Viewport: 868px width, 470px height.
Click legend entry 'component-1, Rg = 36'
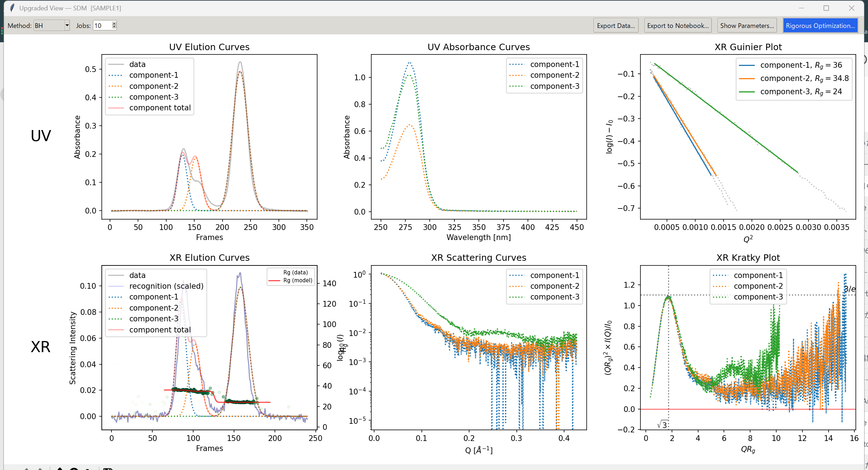(x=801, y=65)
